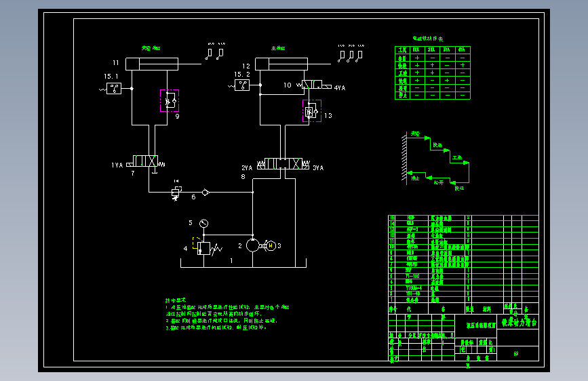This screenshot has height=381, width=588.
Task: Click the '1YA' label beside valve 7
Action: click(117, 165)
